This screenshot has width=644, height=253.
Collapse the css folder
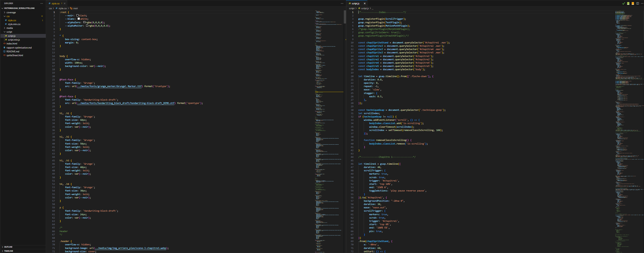click(23, 16)
